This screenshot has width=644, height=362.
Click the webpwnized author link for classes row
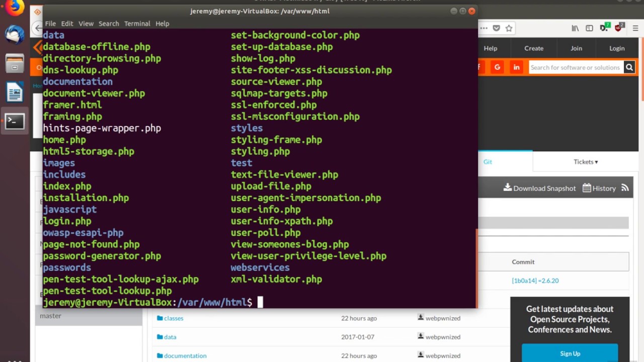click(x=443, y=318)
